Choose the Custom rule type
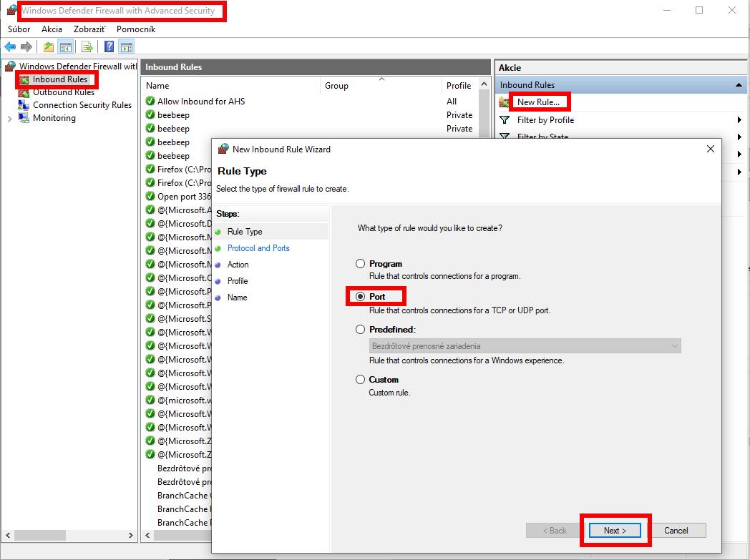Image resolution: width=750 pixels, height=560 pixels. [x=360, y=379]
